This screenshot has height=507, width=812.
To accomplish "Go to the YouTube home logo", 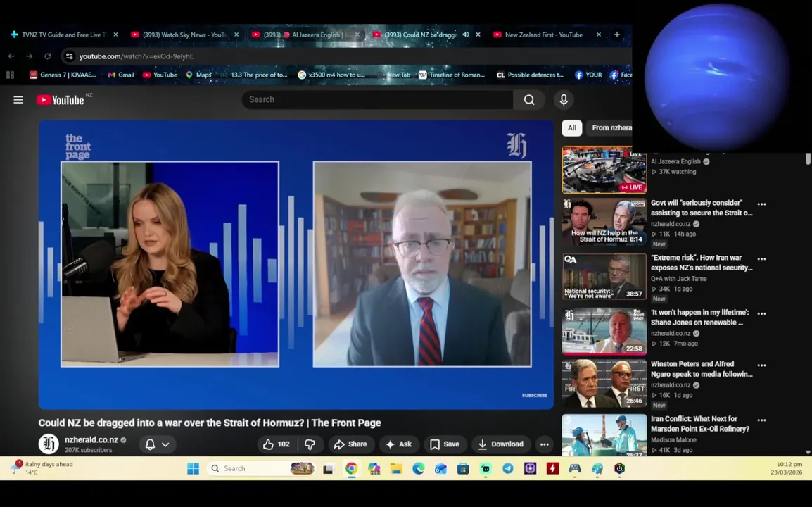I will pyautogui.click(x=61, y=100).
